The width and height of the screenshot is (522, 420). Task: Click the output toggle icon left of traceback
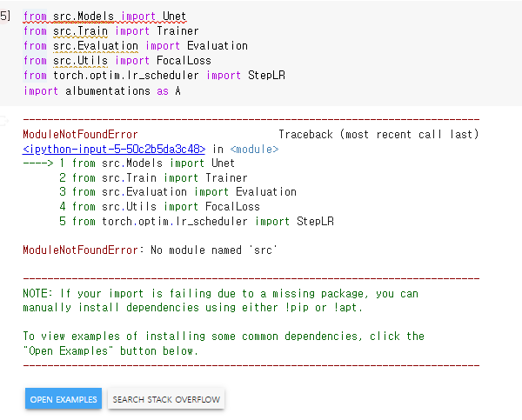(x=4, y=119)
